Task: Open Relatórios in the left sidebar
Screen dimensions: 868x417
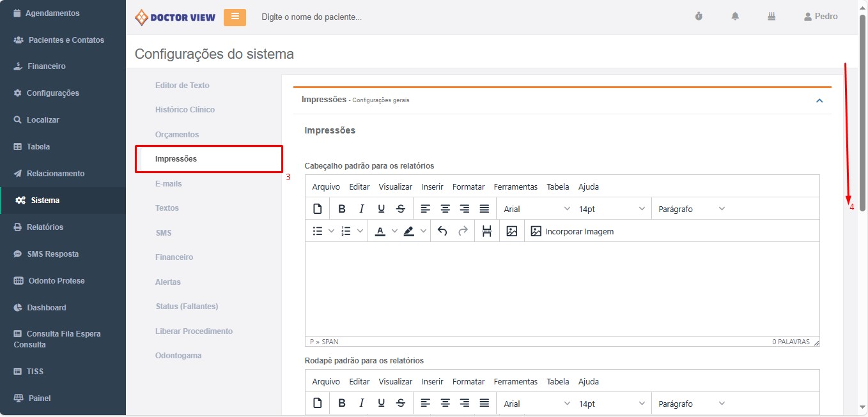Action: pos(45,227)
